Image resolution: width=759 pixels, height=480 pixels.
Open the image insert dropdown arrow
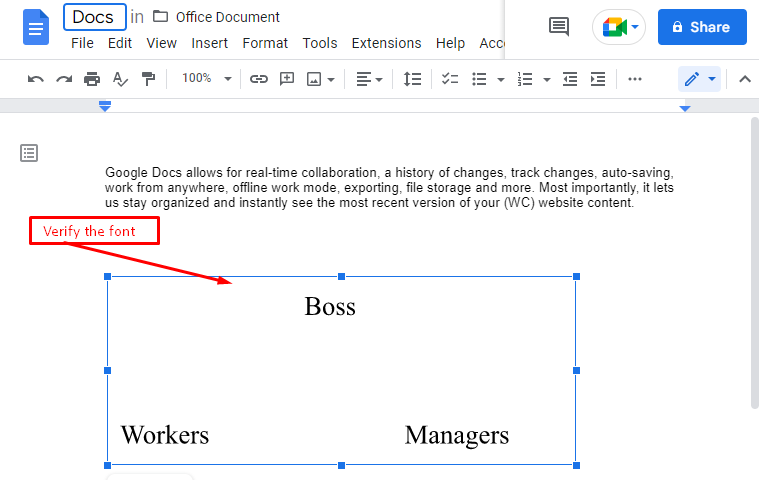pyautogui.click(x=331, y=79)
